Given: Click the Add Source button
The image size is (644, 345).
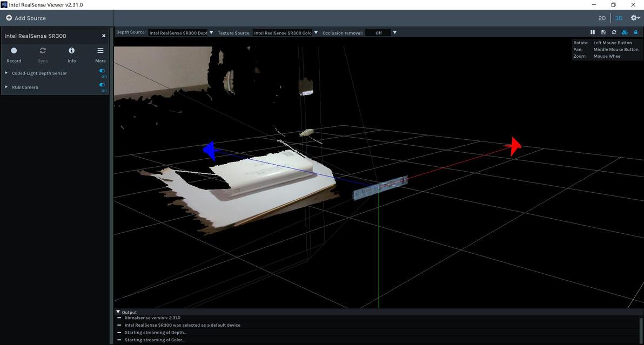Looking at the screenshot, I should pos(26,18).
